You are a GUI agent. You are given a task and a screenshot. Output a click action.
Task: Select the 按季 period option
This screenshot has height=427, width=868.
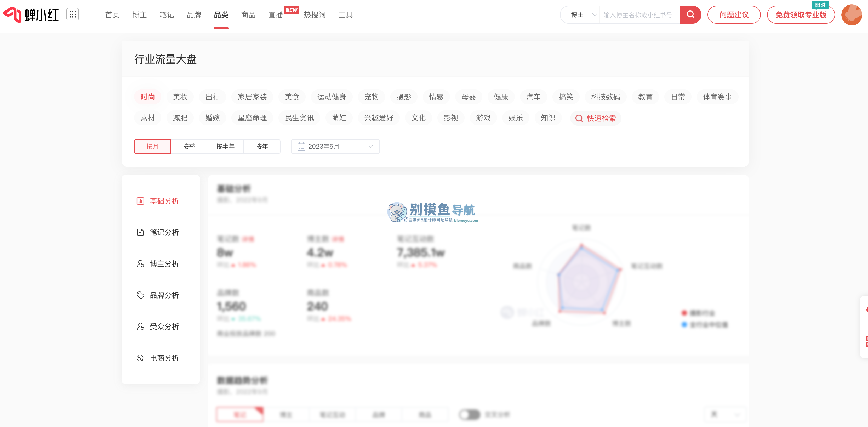point(189,146)
